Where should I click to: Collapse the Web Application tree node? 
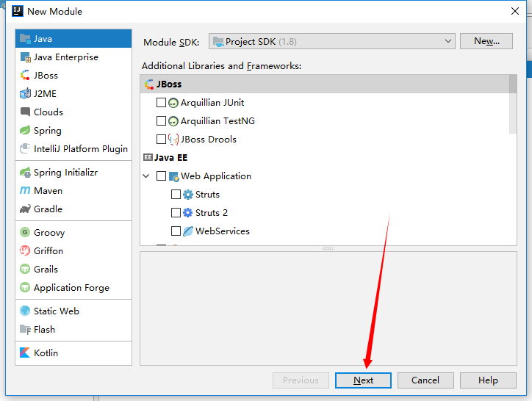coord(146,176)
